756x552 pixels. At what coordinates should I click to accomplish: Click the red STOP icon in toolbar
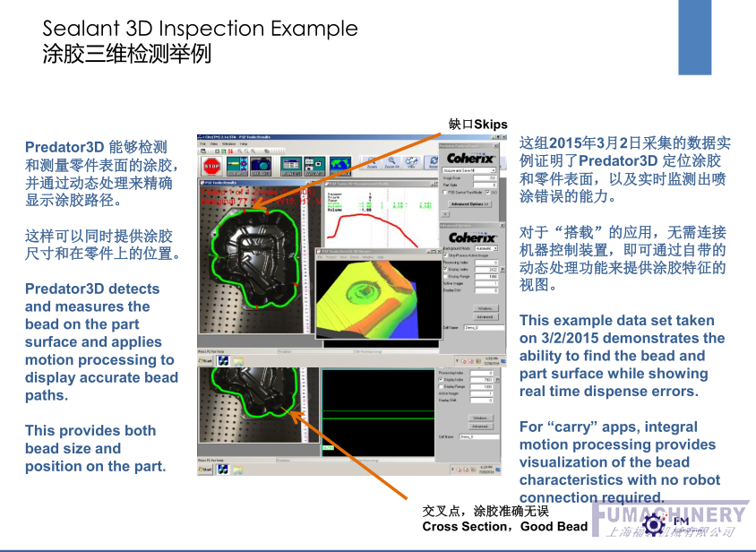click(x=212, y=166)
